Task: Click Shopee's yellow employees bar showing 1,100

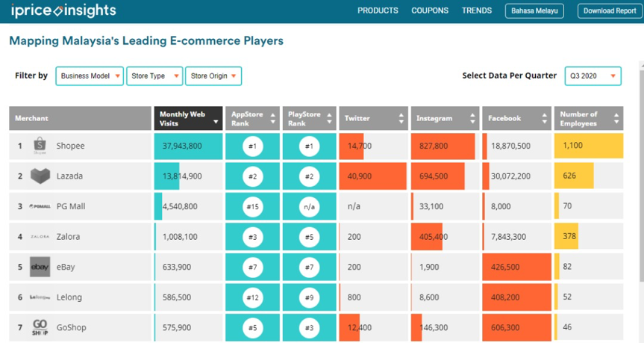Action: tap(589, 146)
